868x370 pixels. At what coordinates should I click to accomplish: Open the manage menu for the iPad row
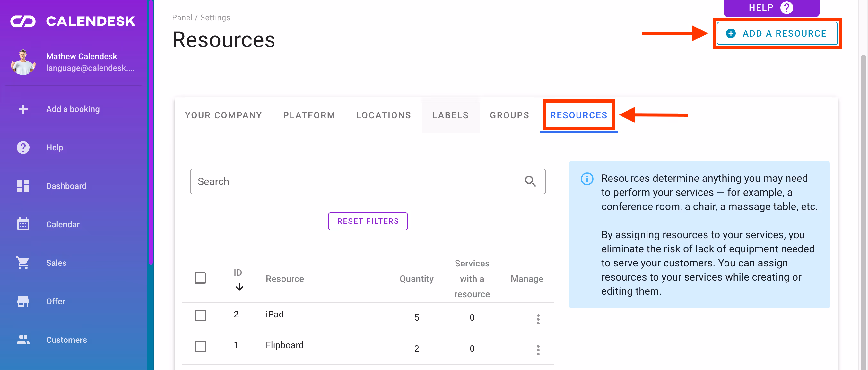click(538, 318)
